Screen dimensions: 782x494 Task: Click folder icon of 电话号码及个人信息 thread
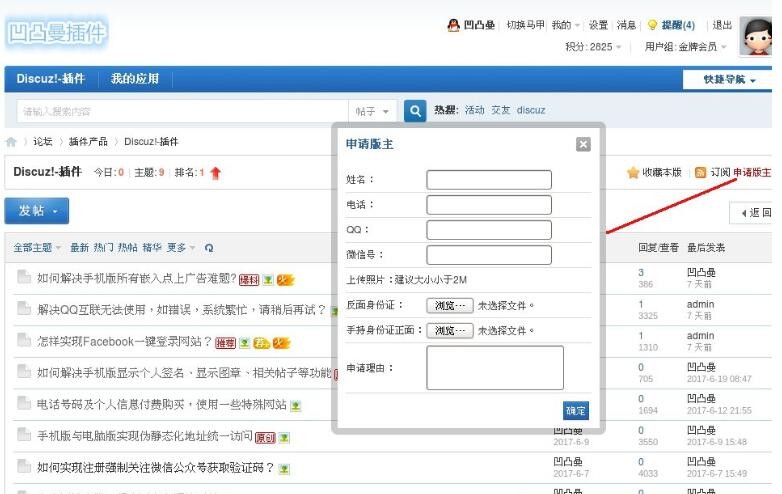point(23,403)
